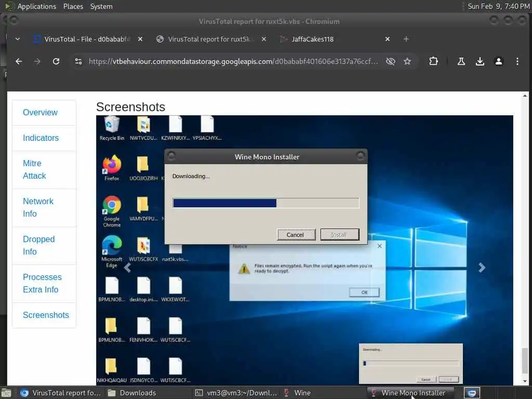Open the Chrome Labs flask icon

pyautogui.click(x=461, y=61)
